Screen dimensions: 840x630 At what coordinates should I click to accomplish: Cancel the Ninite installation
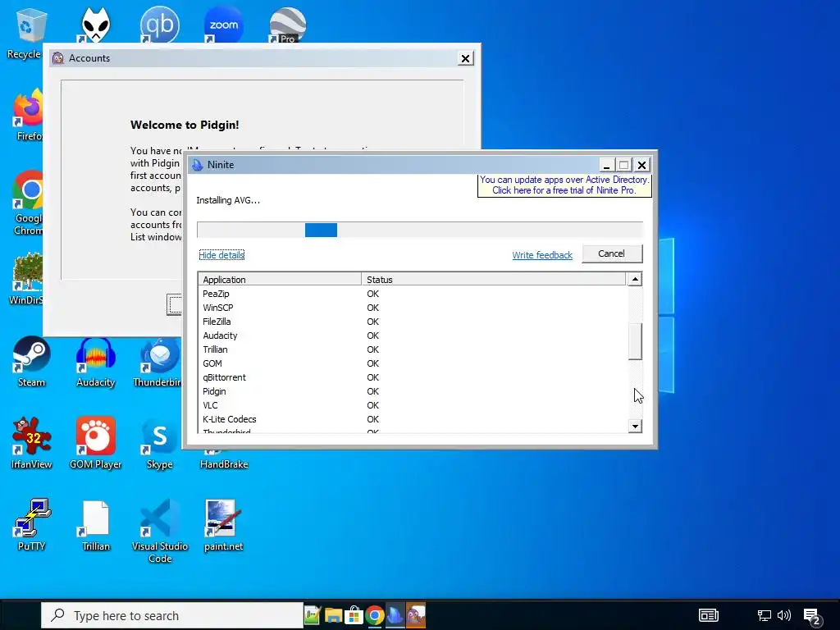[612, 253]
